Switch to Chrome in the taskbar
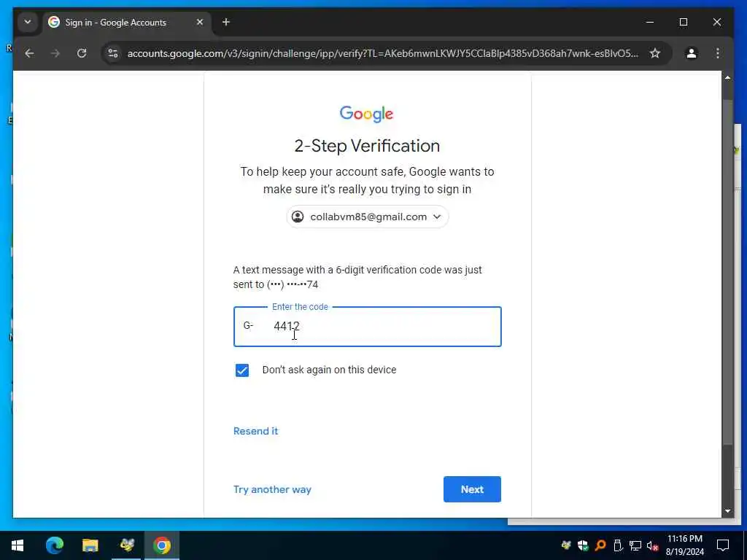 (162, 545)
